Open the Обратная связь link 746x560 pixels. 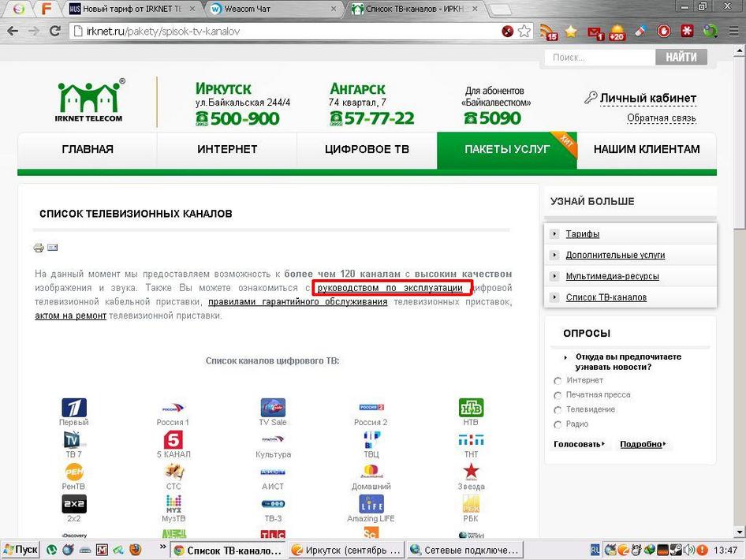[662, 118]
